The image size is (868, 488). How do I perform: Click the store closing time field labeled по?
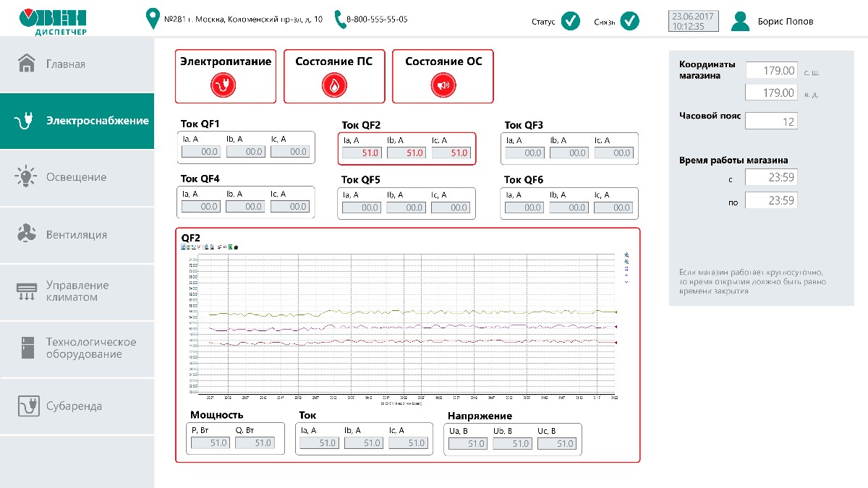(x=771, y=200)
